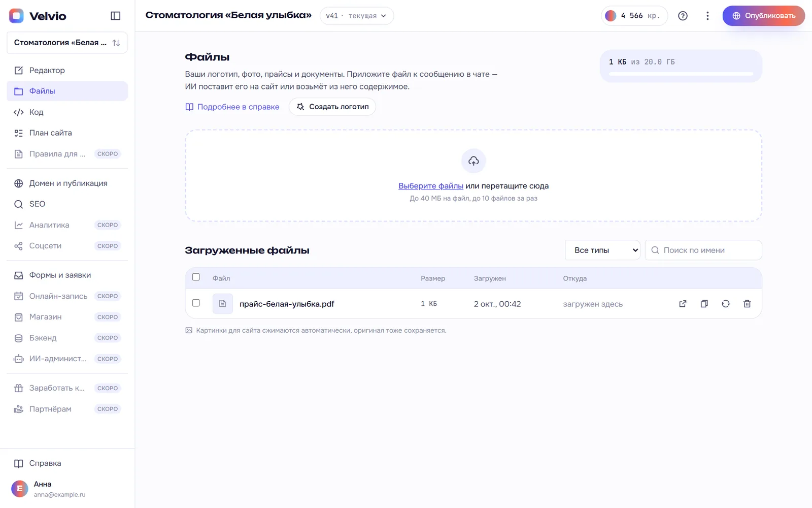Viewport: 812px width, 508px height.
Task: Collapse the sidebar panel icon
Action: pos(116,16)
